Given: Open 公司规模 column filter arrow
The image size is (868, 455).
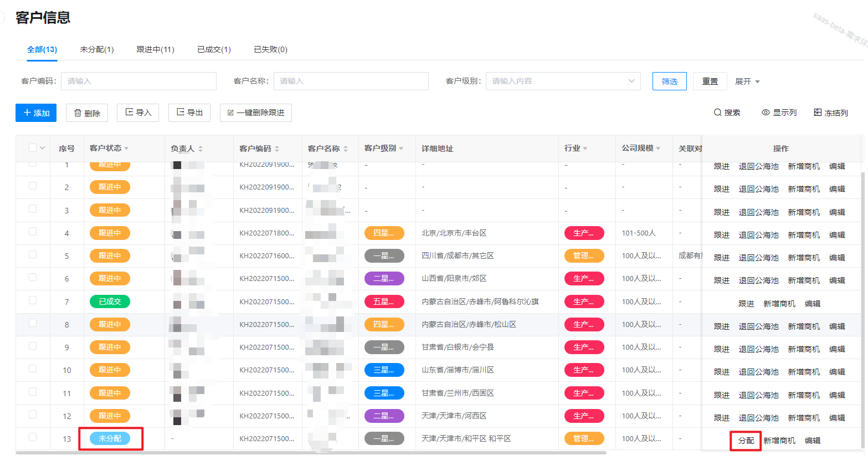Looking at the screenshot, I should point(658,149).
